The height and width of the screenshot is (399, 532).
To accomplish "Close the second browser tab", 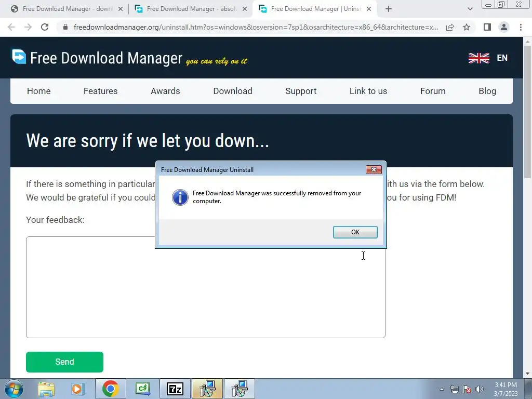I will coord(245,9).
